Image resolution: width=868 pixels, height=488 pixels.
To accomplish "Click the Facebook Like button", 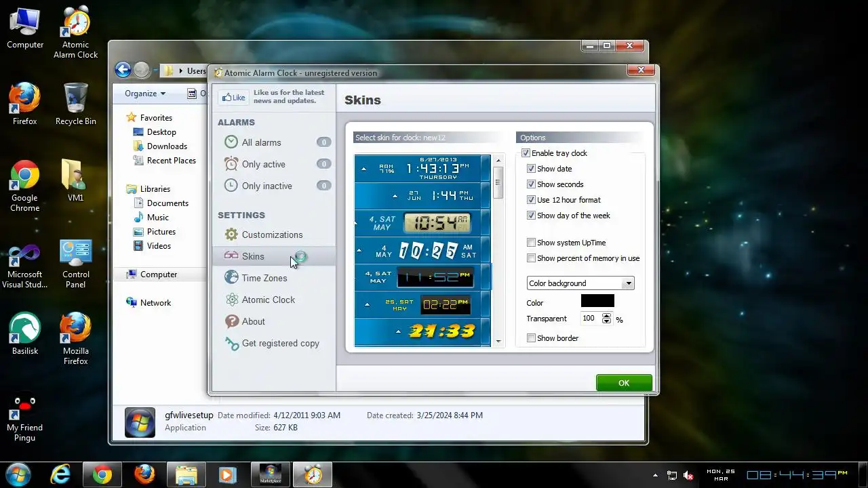I will pyautogui.click(x=233, y=98).
